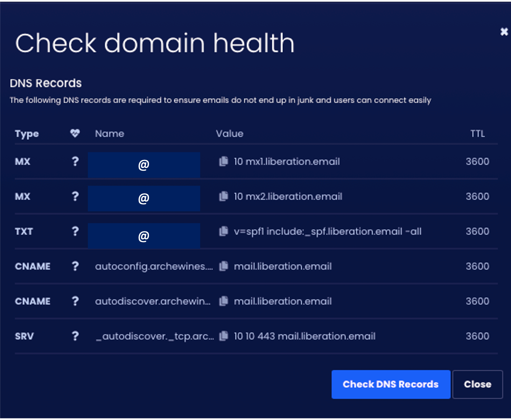
Task: Click the Close button
Action: coord(477,384)
